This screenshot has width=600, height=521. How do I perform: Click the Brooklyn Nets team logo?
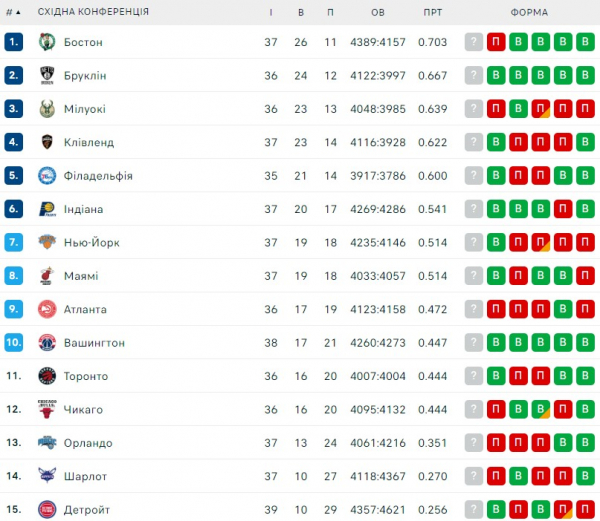coord(46,75)
